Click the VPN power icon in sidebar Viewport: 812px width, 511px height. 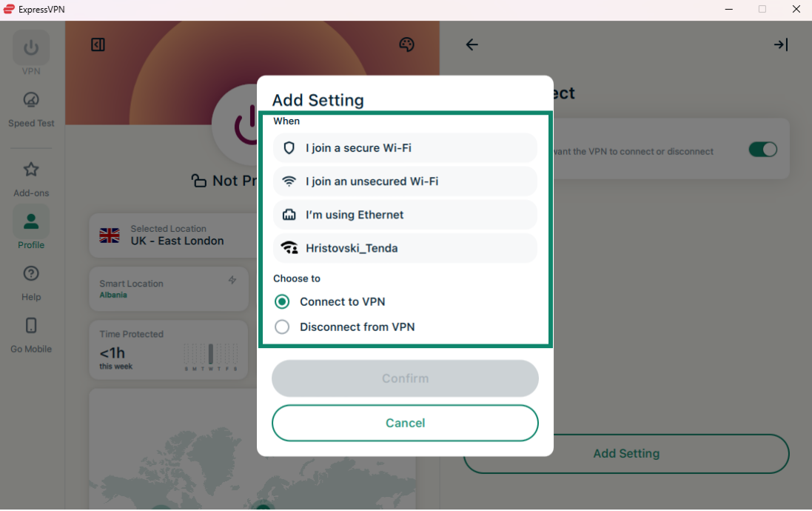point(31,48)
